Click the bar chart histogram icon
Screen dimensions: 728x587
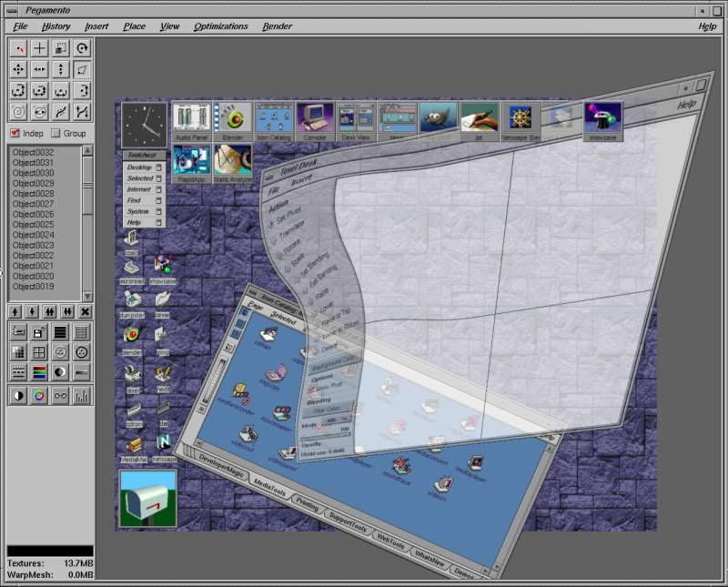tap(82, 396)
